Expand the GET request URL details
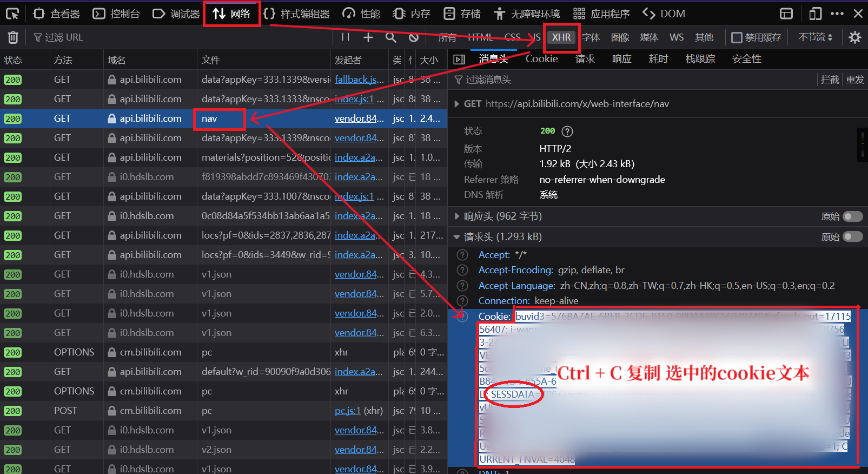868x474 pixels. tap(457, 104)
